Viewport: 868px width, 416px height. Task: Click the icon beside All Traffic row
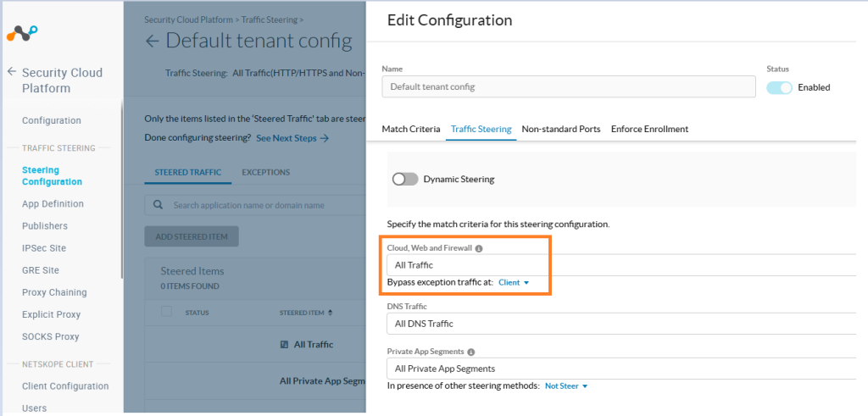(285, 345)
